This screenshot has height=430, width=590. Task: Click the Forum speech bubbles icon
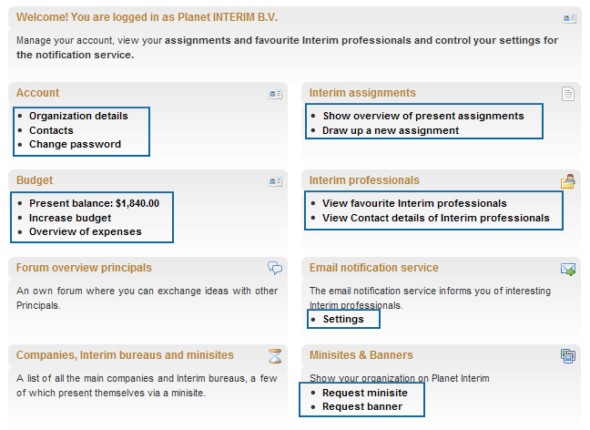[x=275, y=268]
